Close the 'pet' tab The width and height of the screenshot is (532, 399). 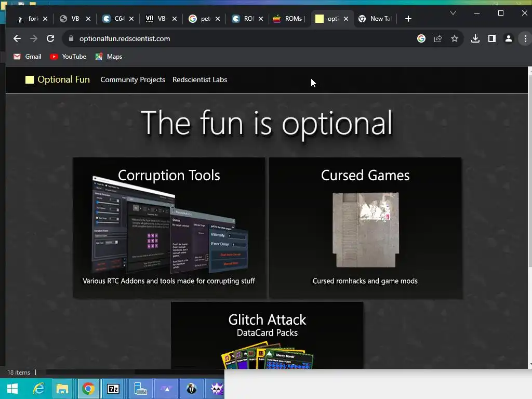tap(218, 19)
